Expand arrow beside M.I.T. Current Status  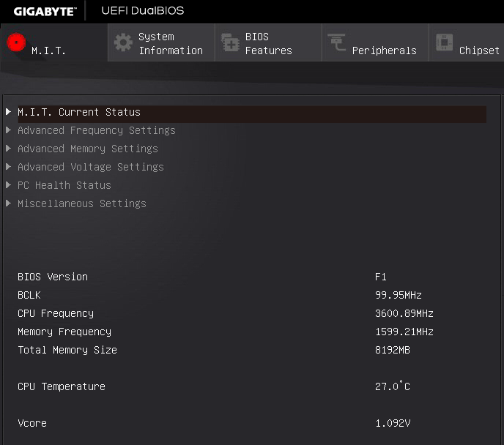[x=8, y=112]
